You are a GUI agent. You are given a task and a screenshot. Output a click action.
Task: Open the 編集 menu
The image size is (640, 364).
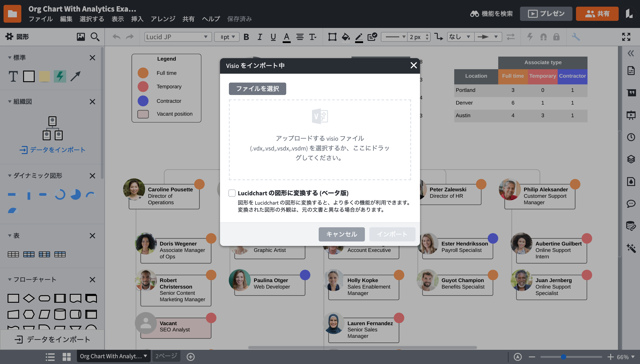66,19
